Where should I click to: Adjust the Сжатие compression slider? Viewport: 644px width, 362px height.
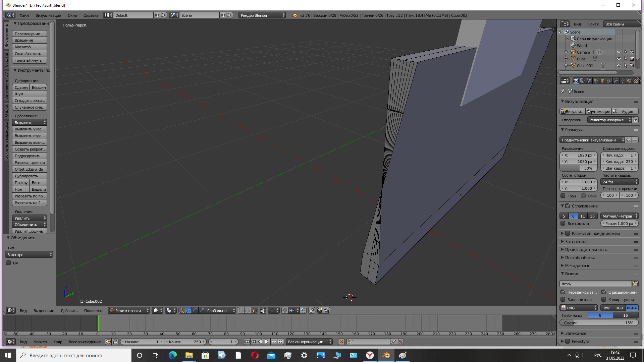[599, 323]
